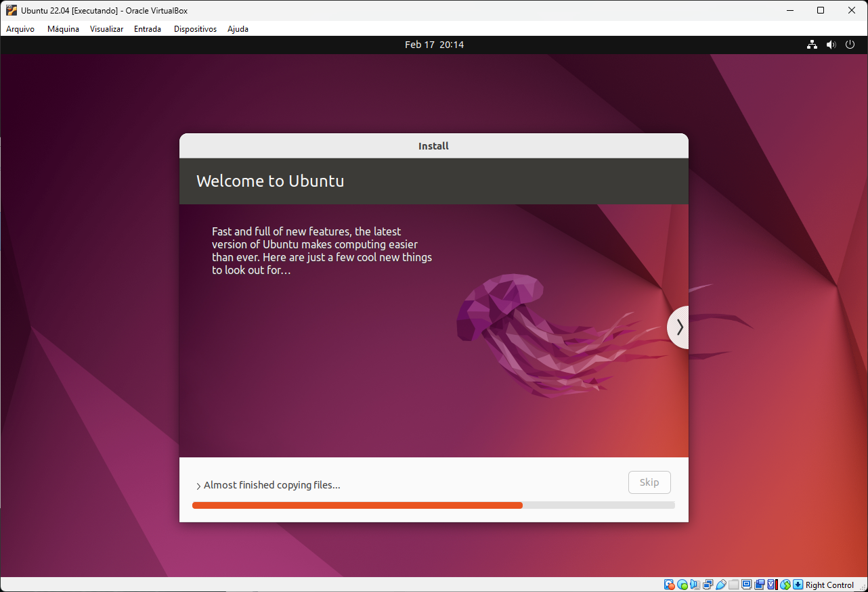Open the clock showing Feb 17 20:14
This screenshot has height=592, width=868.
[x=434, y=45]
